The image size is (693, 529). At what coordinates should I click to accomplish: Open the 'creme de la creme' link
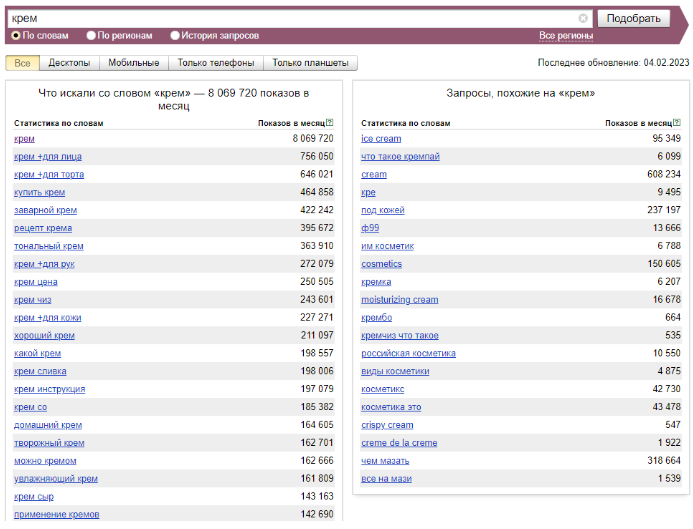399,443
